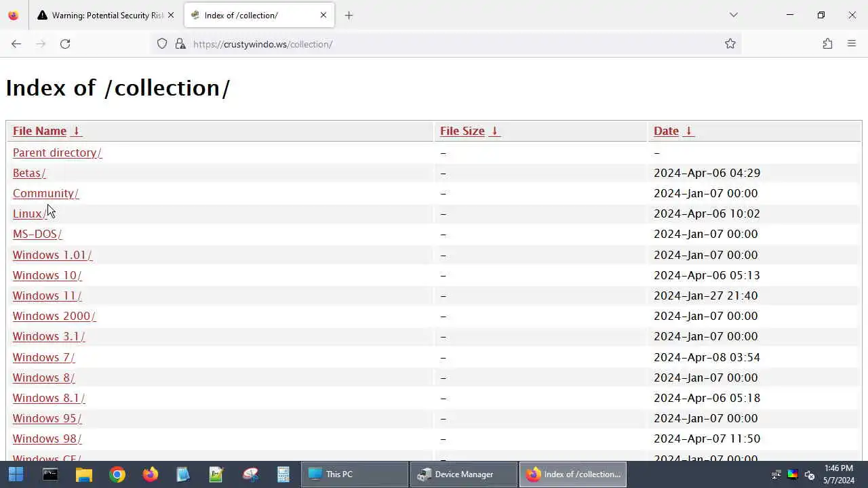Launch Google Chrome from the taskbar
Image resolution: width=868 pixels, height=488 pixels.
coord(117,474)
